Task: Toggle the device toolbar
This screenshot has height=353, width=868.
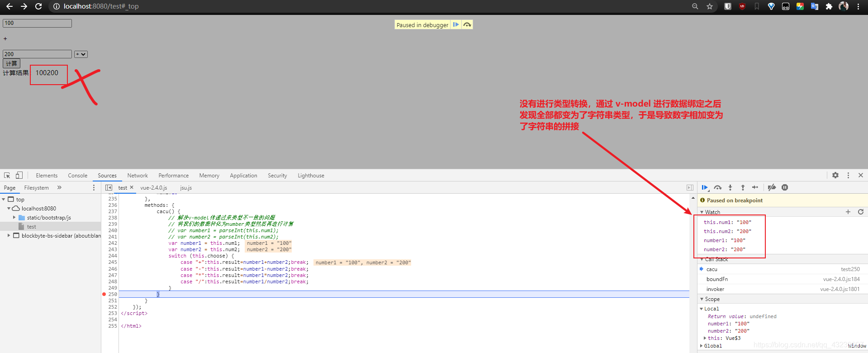Action: point(19,176)
